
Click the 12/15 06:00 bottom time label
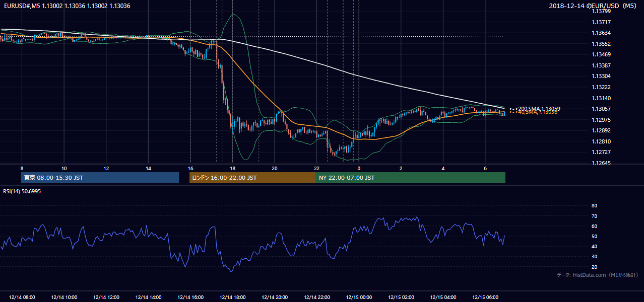click(485, 297)
